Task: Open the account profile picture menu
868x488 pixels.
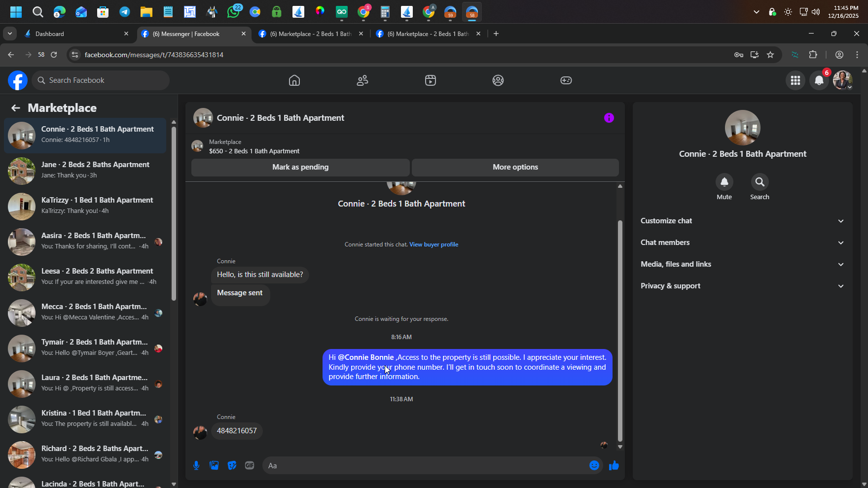Action: click(x=842, y=80)
